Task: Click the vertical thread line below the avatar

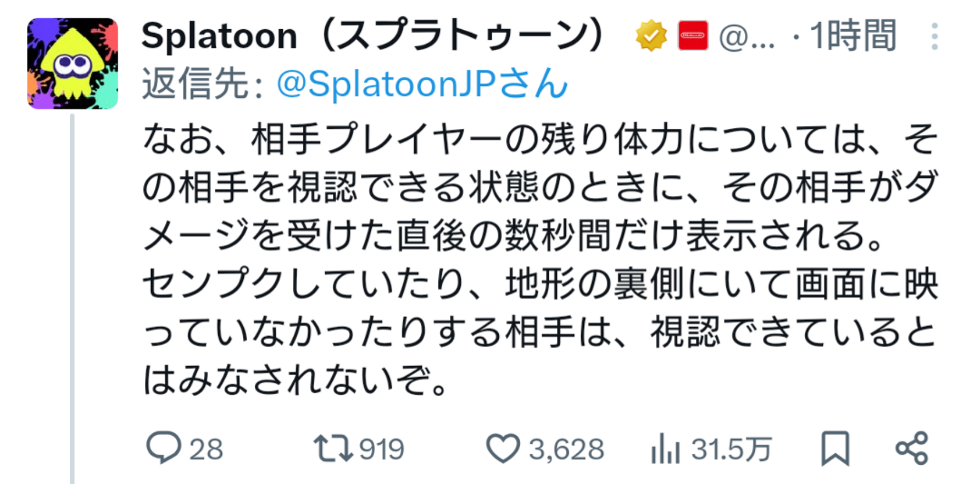Action: 73,300
